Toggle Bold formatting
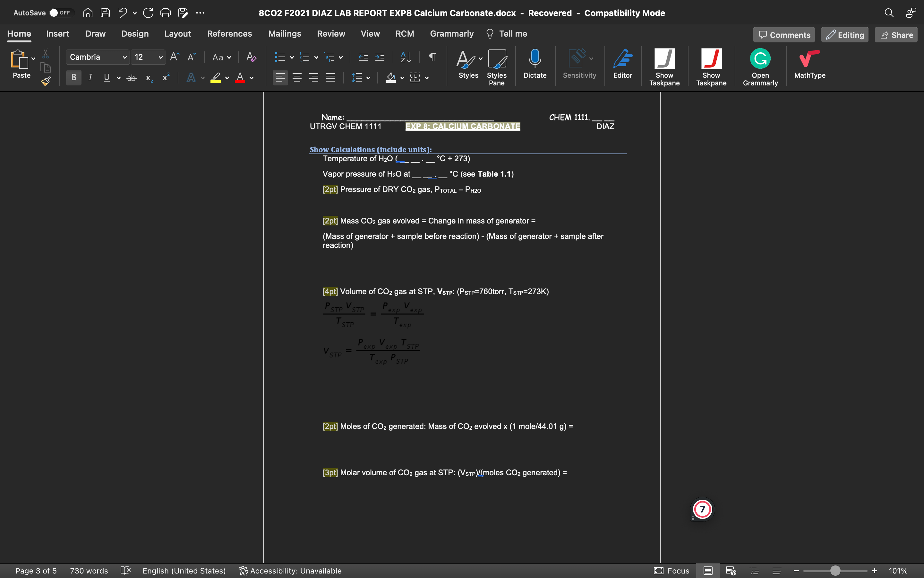This screenshot has width=924, height=578. 74,78
